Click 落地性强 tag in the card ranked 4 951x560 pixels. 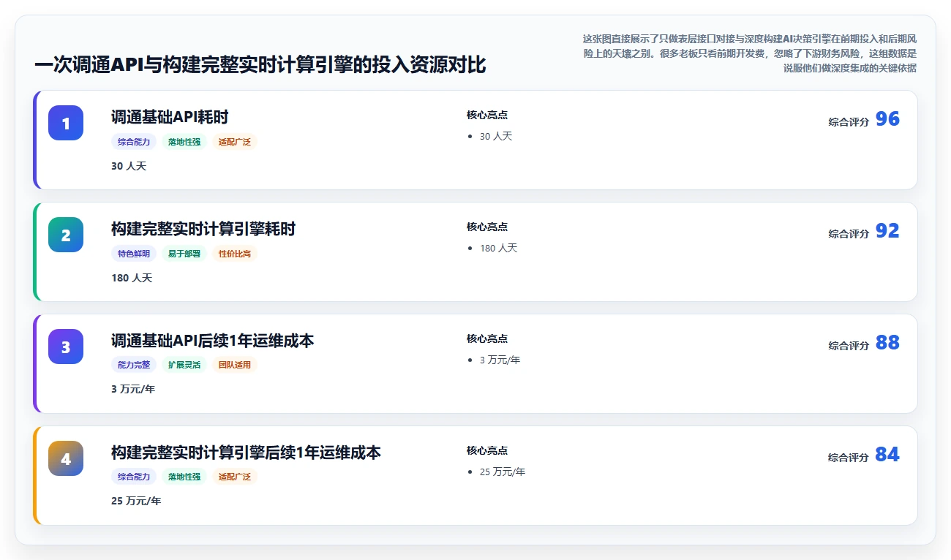pyautogui.click(x=184, y=477)
